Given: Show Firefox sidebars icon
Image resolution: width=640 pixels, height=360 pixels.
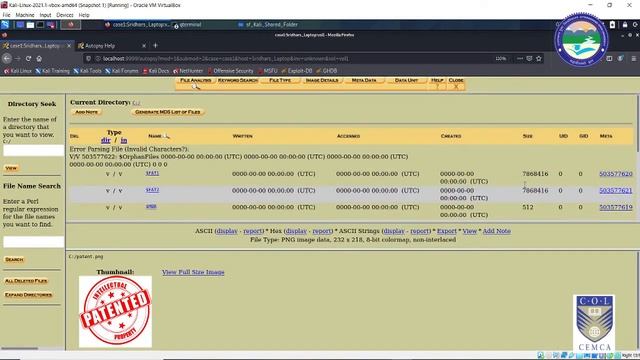Looking at the screenshot, I should pyautogui.click(x=609, y=58).
